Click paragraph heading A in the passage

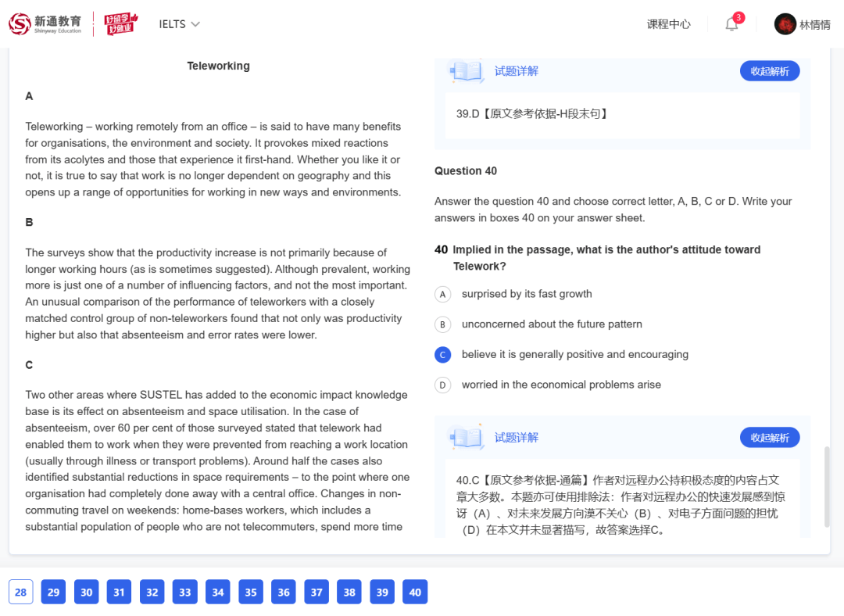pos(29,96)
